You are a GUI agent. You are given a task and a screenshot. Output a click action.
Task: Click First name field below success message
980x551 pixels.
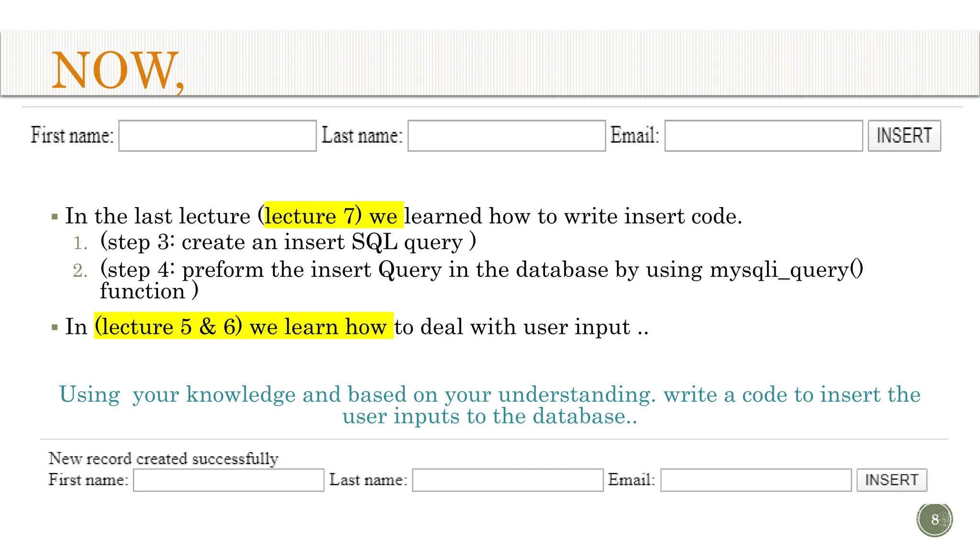pos(229,480)
